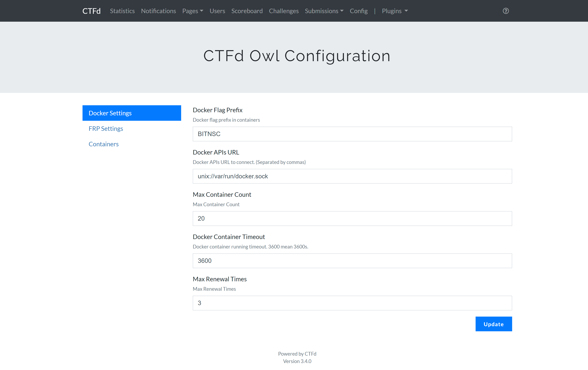Image resolution: width=588 pixels, height=370 pixels.
Task: Expand the Submissions dropdown menu
Action: 324,11
